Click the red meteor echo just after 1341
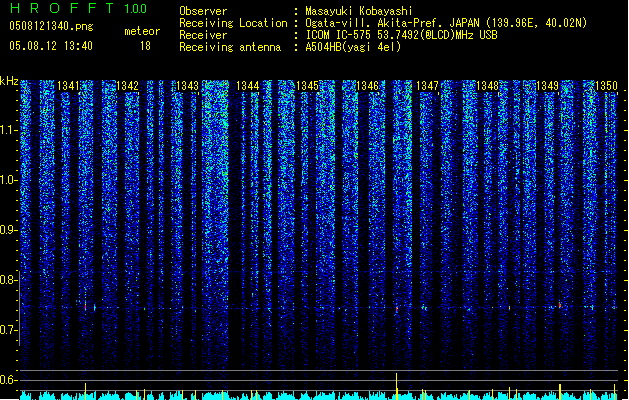 (x=85, y=307)
